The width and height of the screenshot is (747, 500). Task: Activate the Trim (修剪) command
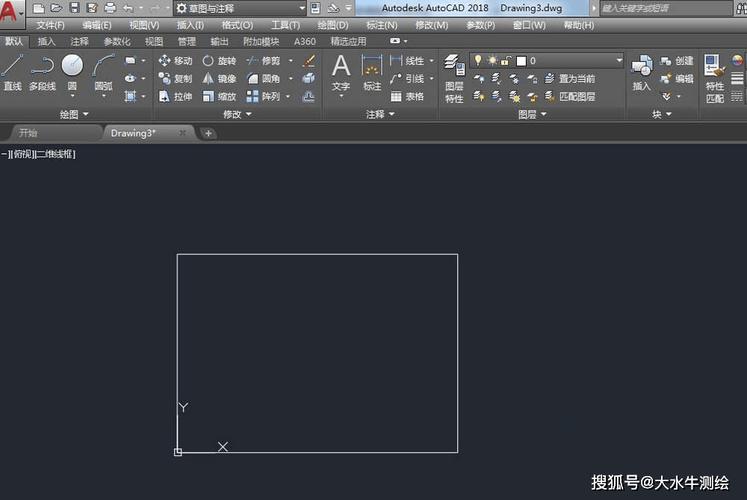pos(263,60)
